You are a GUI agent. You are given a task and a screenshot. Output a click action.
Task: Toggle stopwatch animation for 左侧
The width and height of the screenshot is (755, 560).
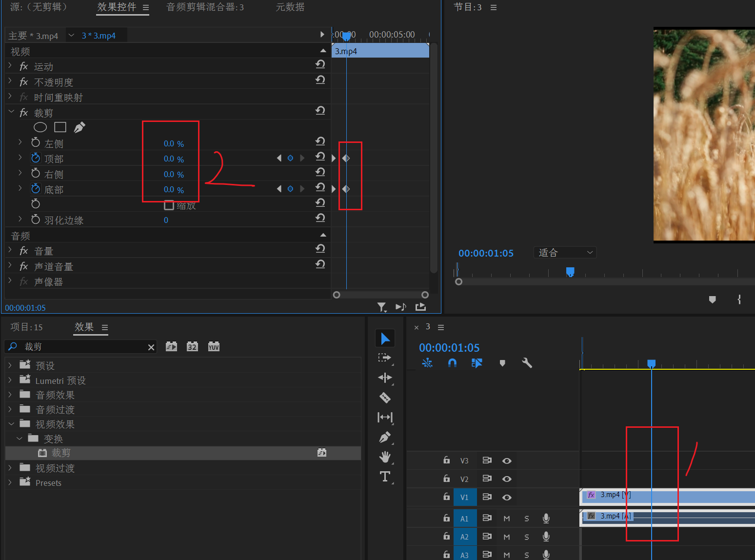point(36,143)
